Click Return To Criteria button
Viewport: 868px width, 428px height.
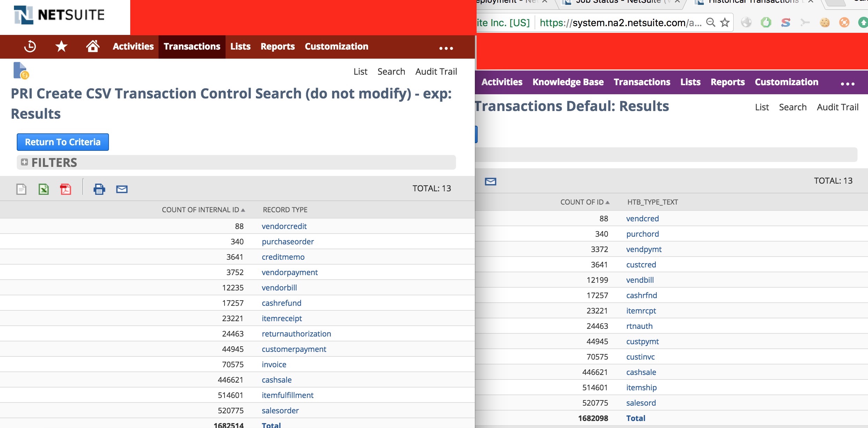(63, 141)
